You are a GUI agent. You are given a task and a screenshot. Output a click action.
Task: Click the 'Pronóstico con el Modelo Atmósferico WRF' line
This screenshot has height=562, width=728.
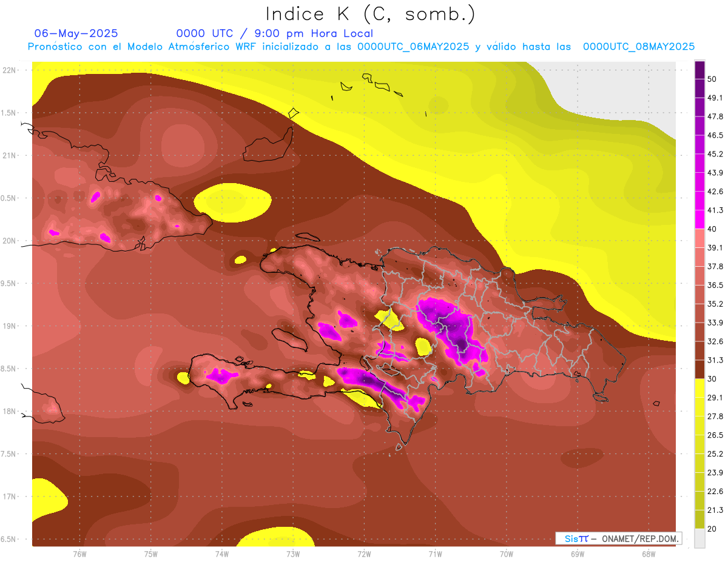[x=361, y=47]
